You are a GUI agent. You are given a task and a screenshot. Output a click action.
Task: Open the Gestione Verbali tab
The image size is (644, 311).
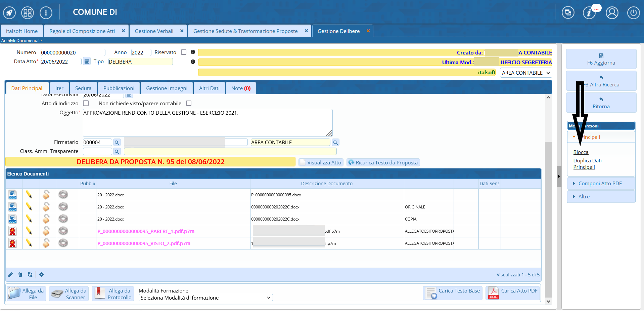click(x=154, y=31)
